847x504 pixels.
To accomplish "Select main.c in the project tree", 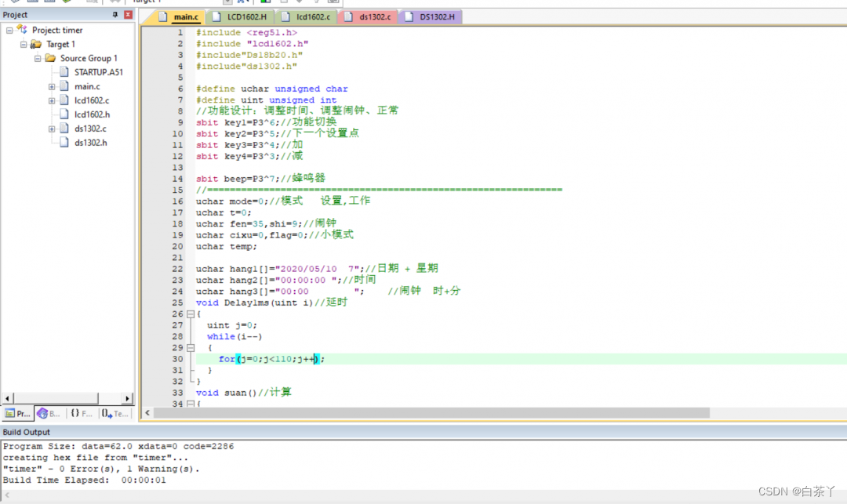I will pos(87,86).
